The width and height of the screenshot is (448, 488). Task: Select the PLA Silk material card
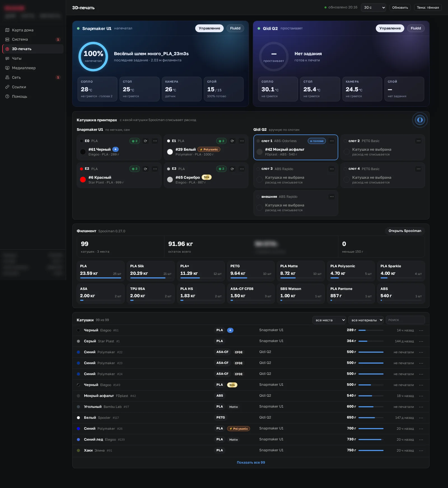click(x=151, y=271)
